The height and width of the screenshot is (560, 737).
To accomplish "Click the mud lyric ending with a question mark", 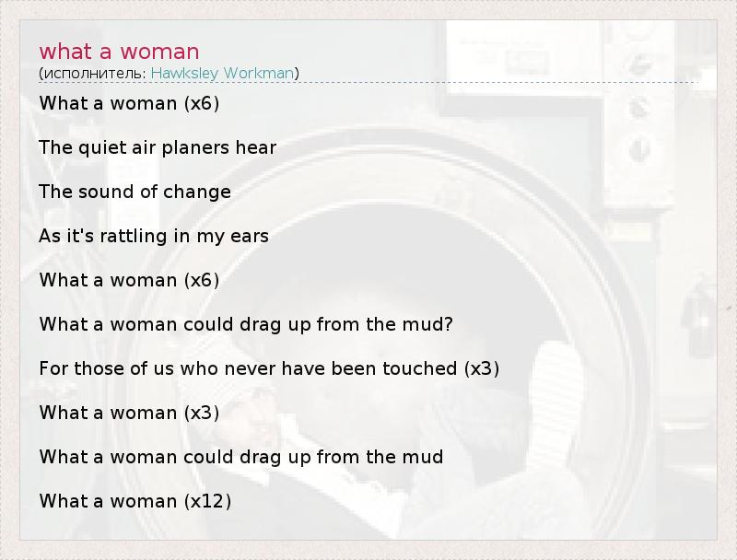I will click(247, 324).
